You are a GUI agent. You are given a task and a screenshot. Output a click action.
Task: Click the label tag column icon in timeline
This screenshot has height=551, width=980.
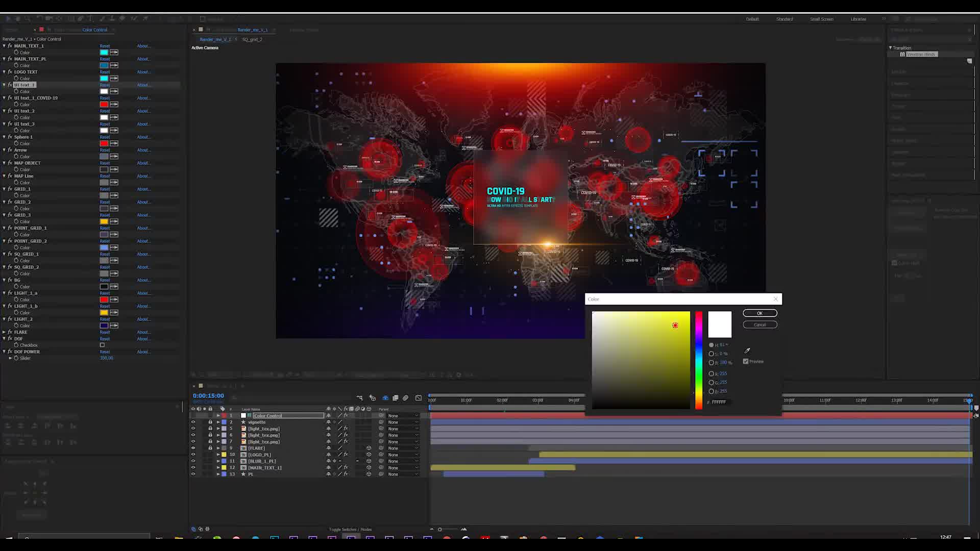(x=223, y=409)
